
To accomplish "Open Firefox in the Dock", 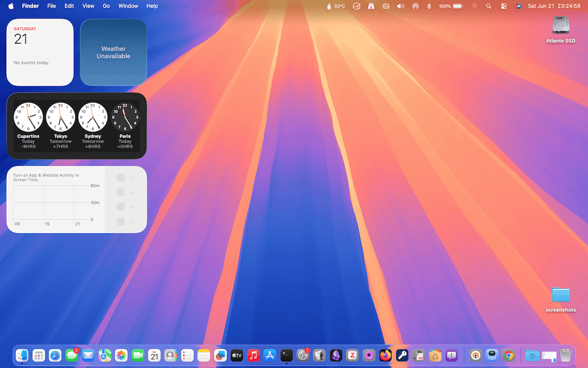I will point(385,355).
